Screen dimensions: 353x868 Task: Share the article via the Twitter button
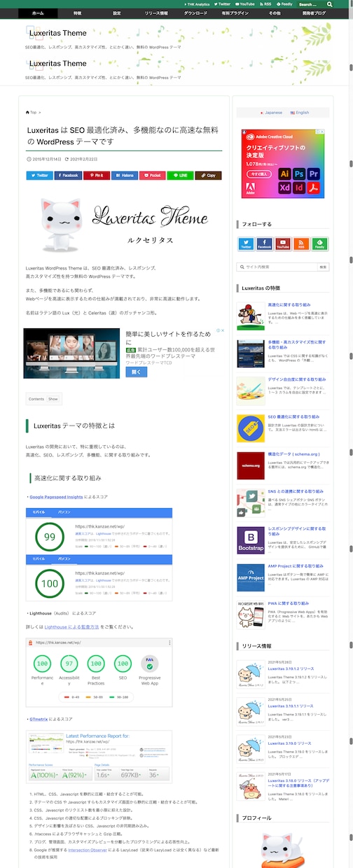[x=40, y=176]
